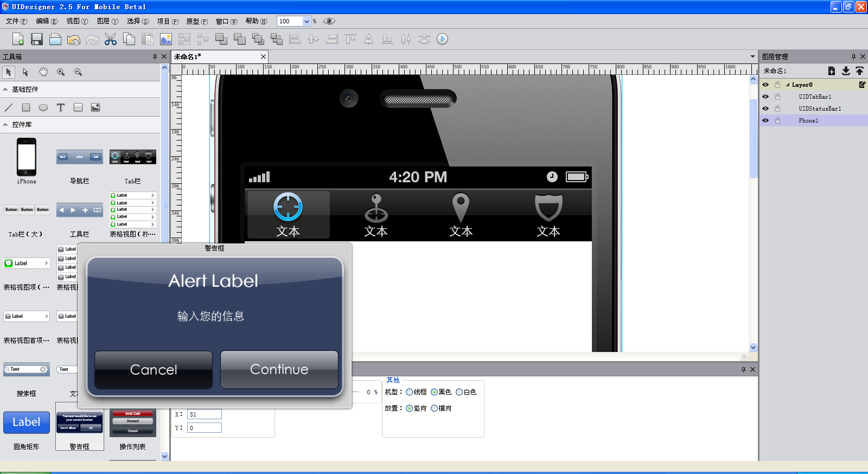The height and width of the screenshot is (474, 868).
Task: Toggle visibility eye of Phone1
Action: click(x=765, y=120)
